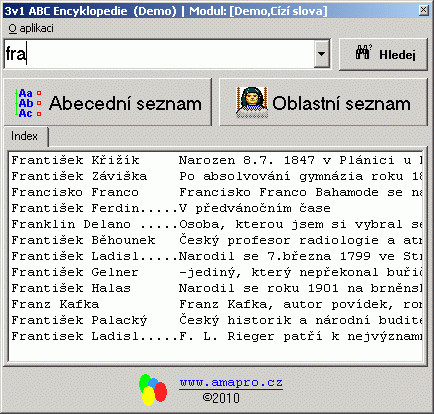Select the Franz Kafka entry
The image size is (434, 414).
coord(216,304)
